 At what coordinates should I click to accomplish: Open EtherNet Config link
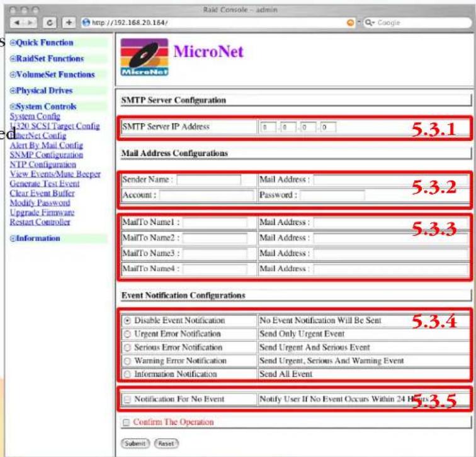click(38, 135)
